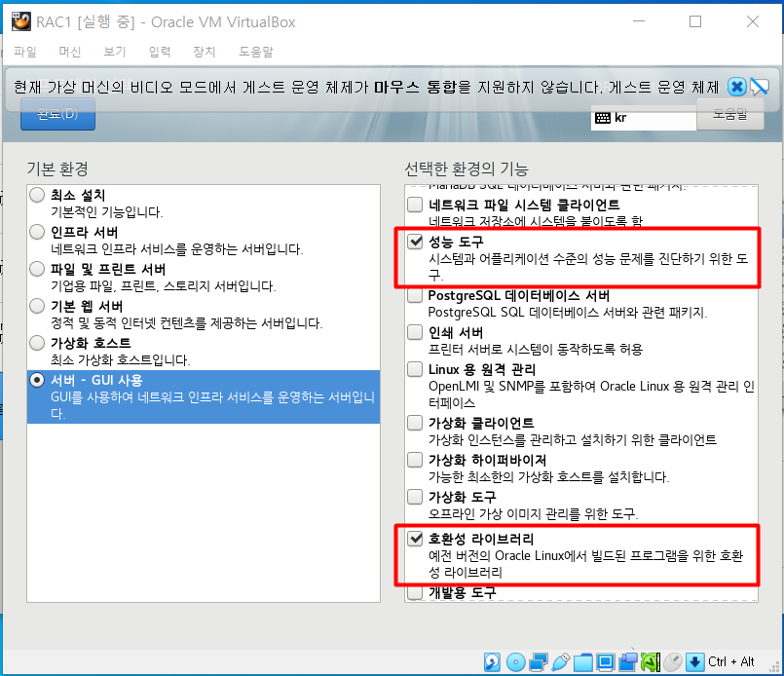This screenshot has height=676, width=784.
Task: Click description 기본적인 기능입니다.
Action: (x=107, y=212)
